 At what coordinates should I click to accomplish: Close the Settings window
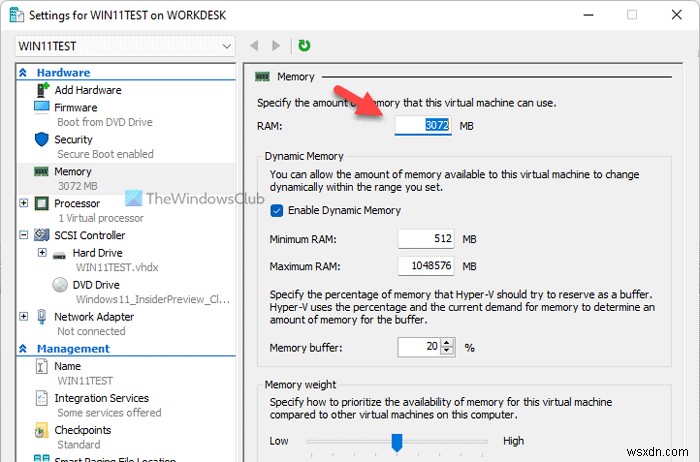pos(676,15)
